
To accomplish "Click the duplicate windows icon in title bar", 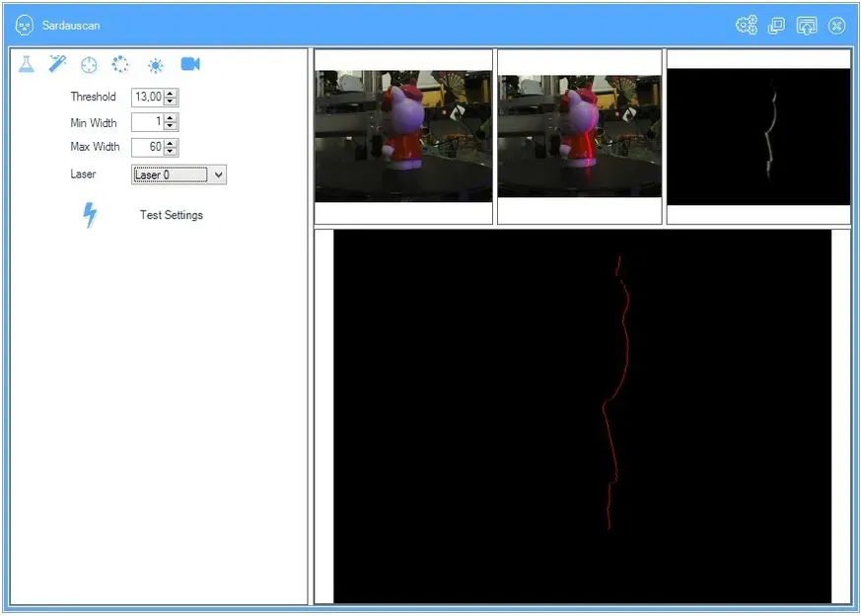I will point(778,25).
